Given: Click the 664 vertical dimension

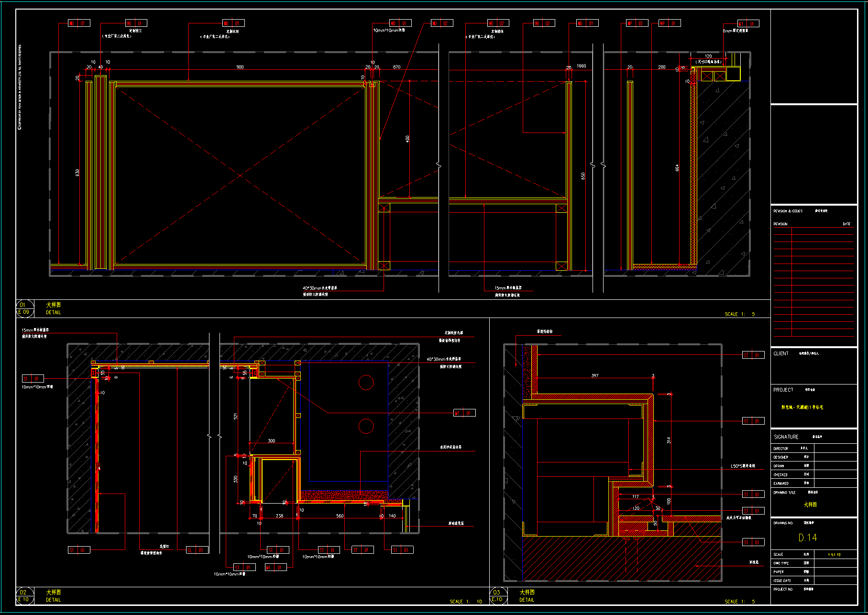Looking at the screenshot, I should pos(677,168).
